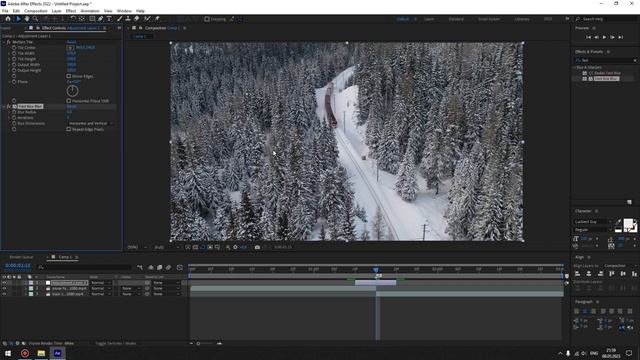Viewport: 640px width, 360px height.
Task: Open the Windows Start button
Action: coord(8,353)
